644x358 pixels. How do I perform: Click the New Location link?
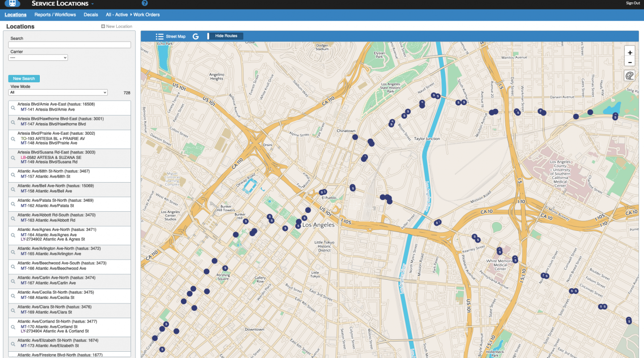(119, 26)
